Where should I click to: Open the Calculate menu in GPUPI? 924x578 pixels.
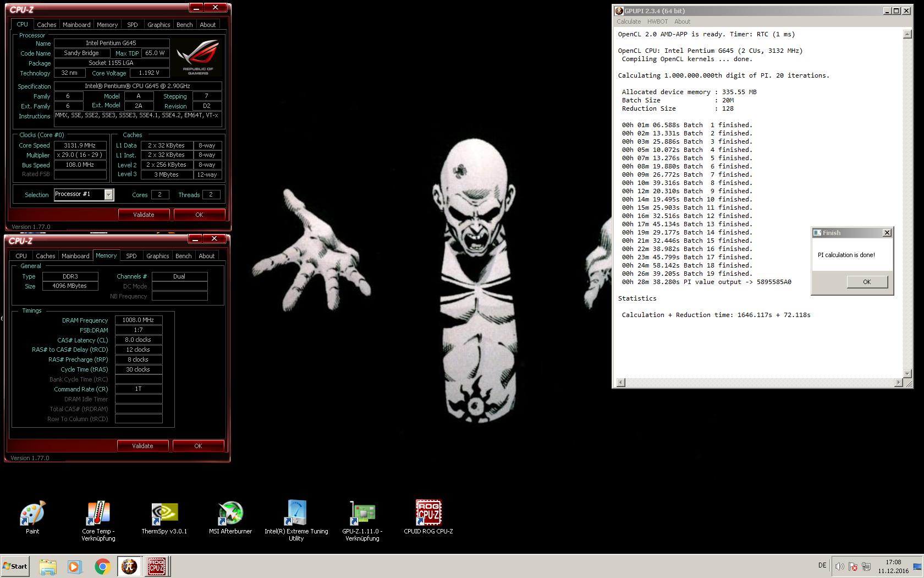[x=629, y=21]
